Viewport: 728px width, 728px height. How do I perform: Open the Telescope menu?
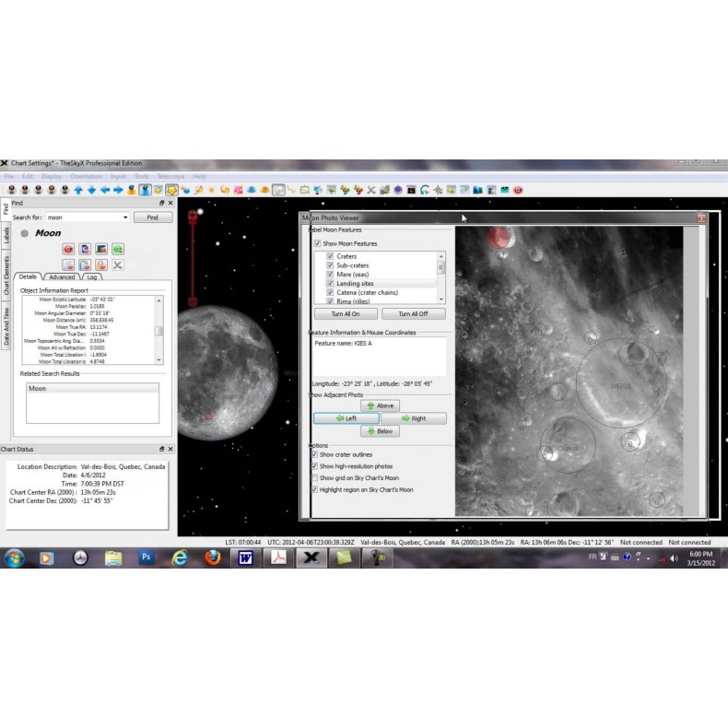click(x=170, y=176)
